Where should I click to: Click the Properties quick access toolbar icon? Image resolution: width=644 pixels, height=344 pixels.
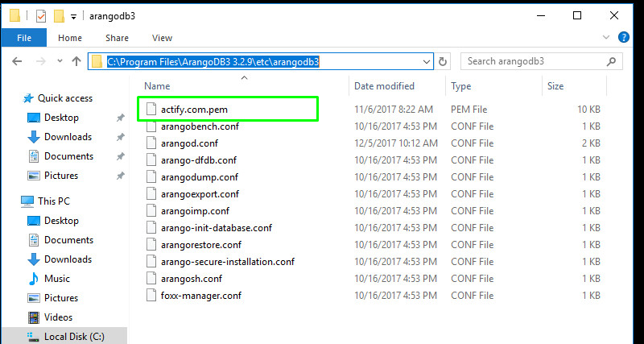[41, 16]
